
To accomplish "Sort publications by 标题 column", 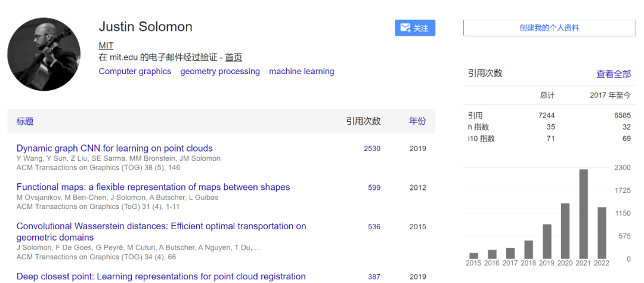I will coord(25,121).
